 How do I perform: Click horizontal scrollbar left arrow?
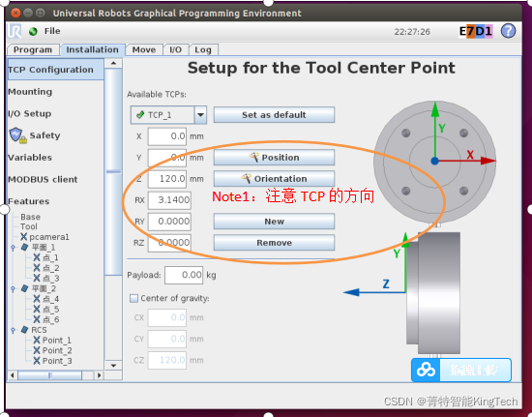tap(13, 375)
